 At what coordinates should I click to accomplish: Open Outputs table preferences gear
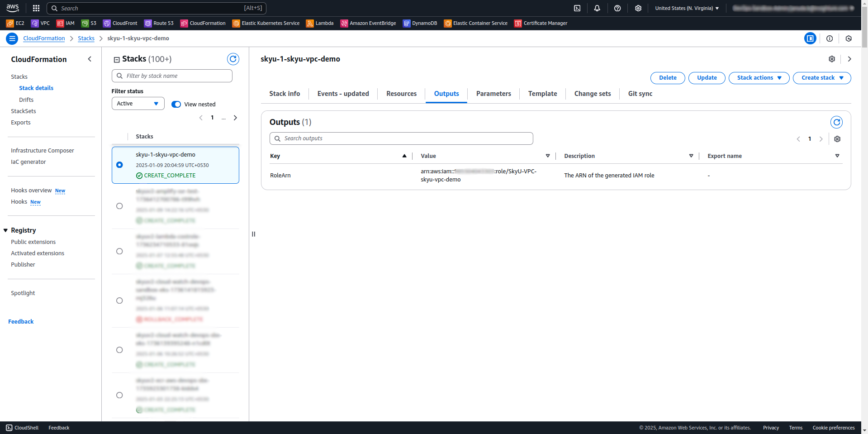pyautogui.click(x=837, y=139)
